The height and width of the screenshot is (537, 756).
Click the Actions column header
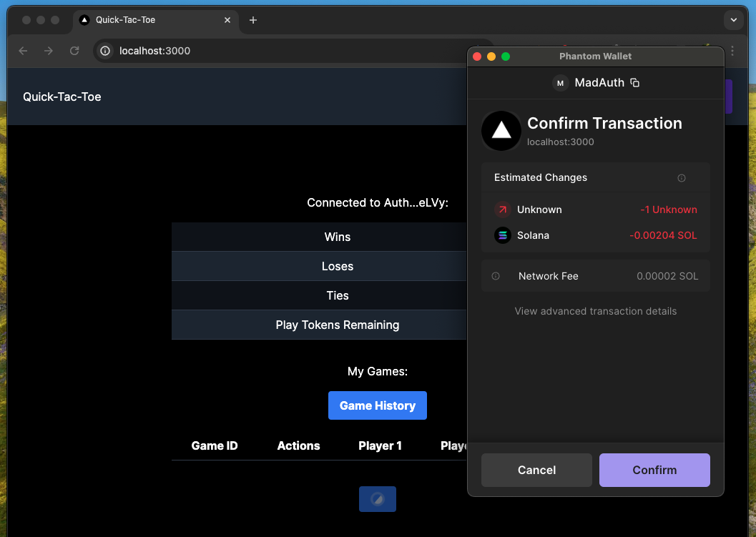tap(298, 446)
